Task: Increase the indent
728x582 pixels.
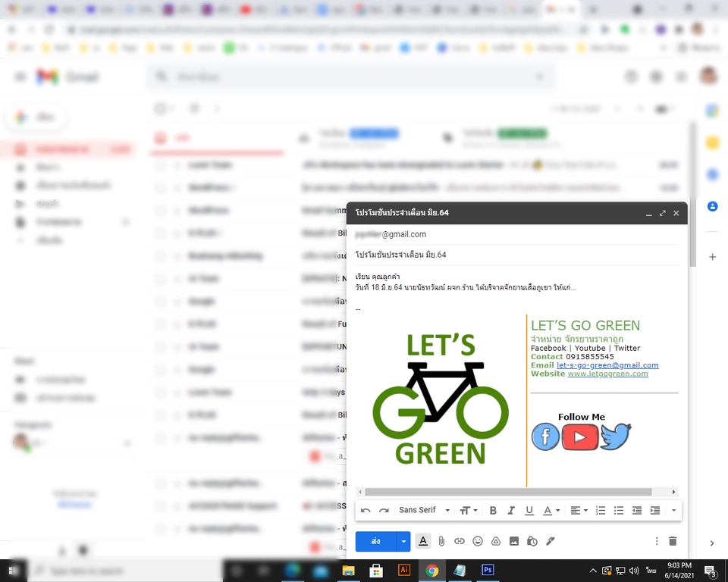Action: point(655,511)
